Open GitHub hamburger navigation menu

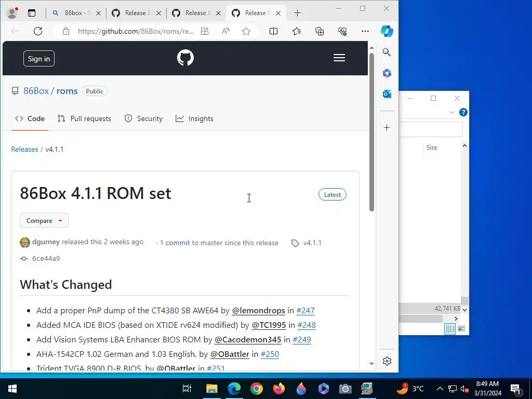(339, 58)
